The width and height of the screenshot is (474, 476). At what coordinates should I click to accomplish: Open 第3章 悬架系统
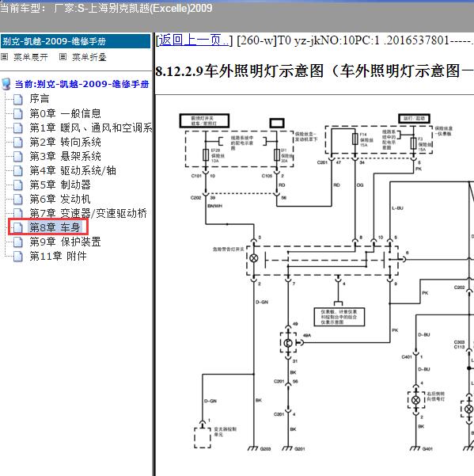coord(65,156)
